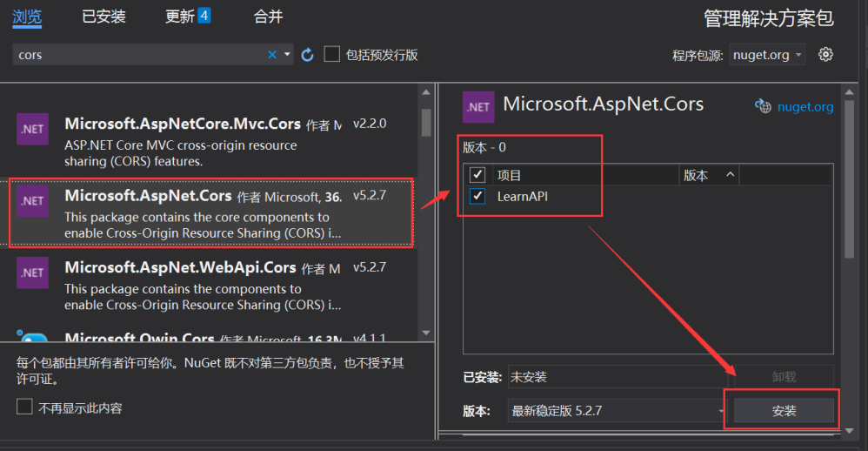Click the globe icon beside nuget.org
Screen dimensions: 868x451
pyautogui.click(x=763, y=106)
